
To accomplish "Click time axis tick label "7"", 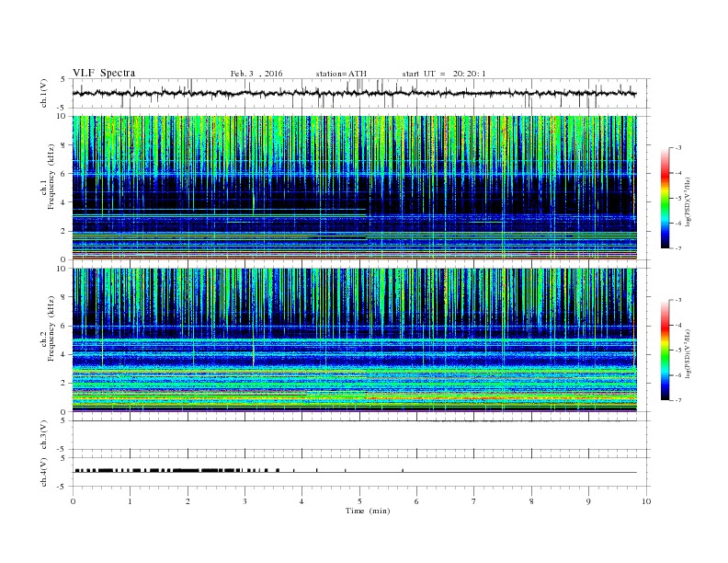I will pos(474,501).
